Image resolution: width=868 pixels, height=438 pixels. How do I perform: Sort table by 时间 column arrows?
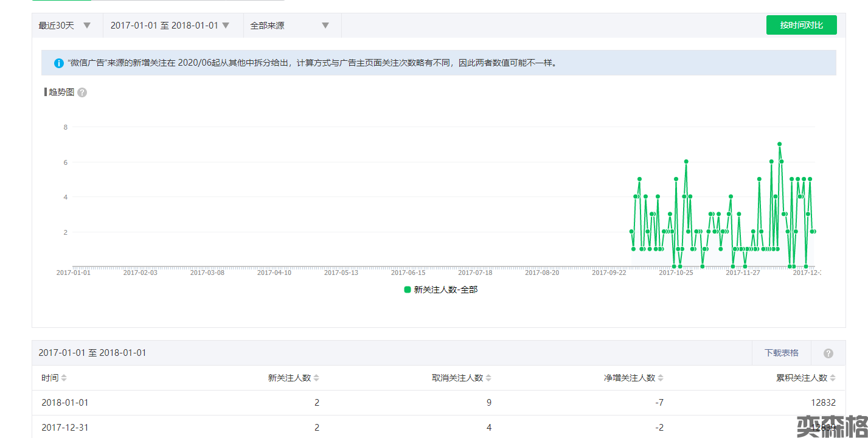[x=64, y=378]
